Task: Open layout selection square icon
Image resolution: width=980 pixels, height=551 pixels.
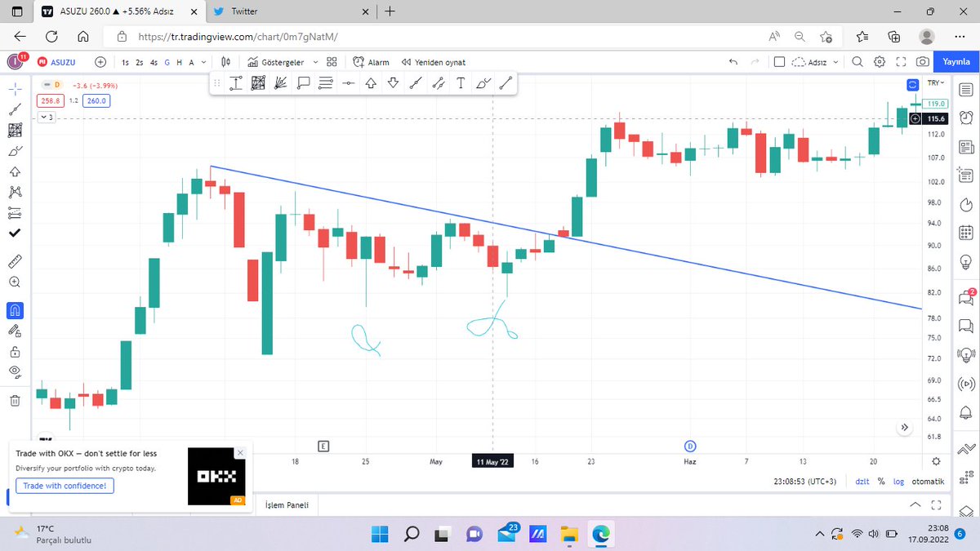Action: coord(779,62)
